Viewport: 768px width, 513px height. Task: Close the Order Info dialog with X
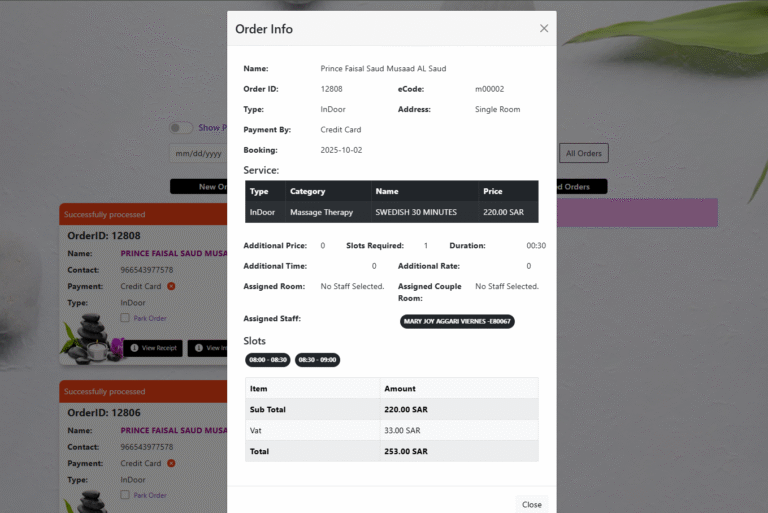[x=544, y=29]
